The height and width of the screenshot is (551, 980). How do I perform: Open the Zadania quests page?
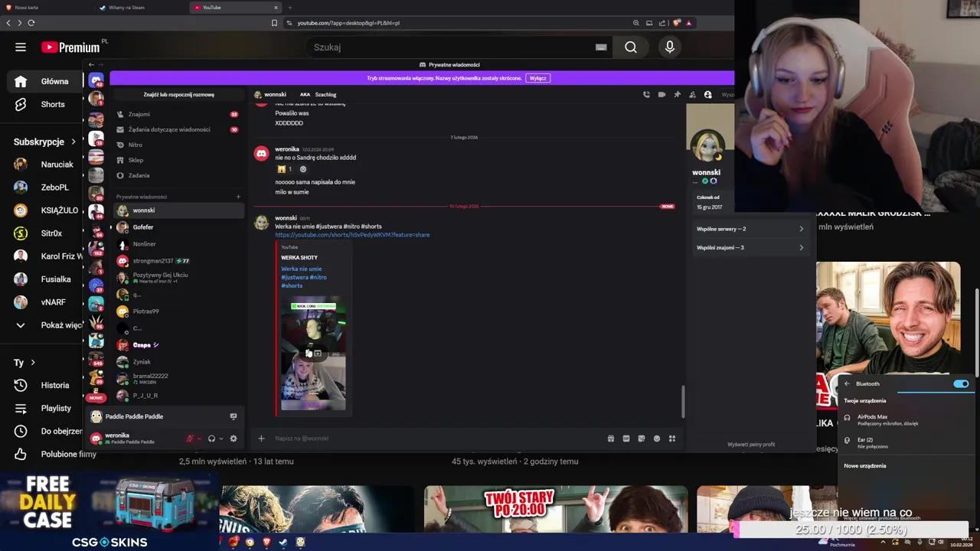tap(178, 175)
